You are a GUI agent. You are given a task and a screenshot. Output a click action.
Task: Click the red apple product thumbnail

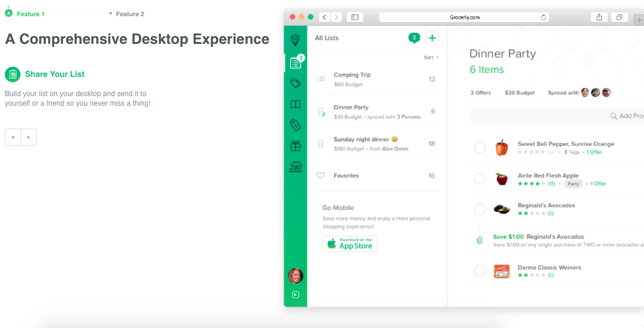pos(501,179)
